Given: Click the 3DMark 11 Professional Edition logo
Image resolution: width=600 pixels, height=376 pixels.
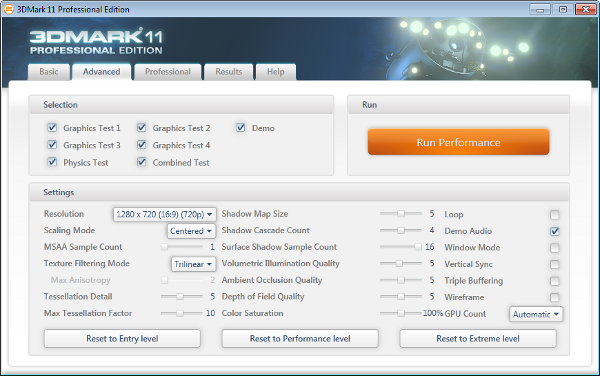Looking at the screenshot, I should pos(96,41).
